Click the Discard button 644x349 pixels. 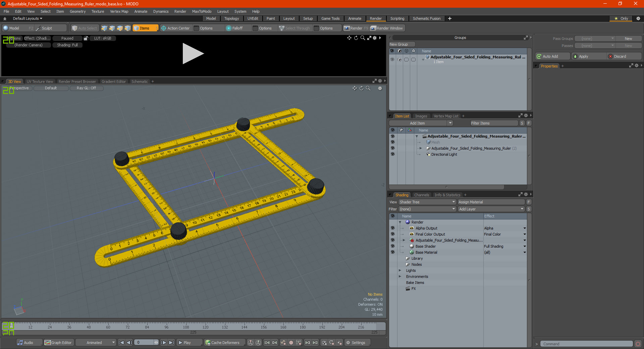pyautogui.click(x=624, y=56)
